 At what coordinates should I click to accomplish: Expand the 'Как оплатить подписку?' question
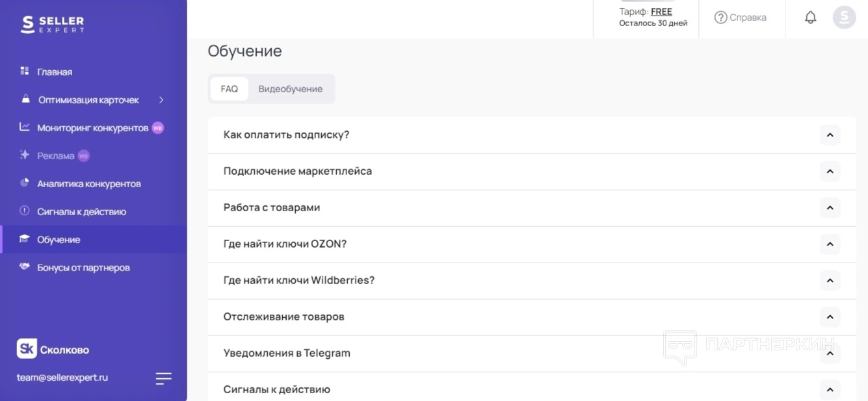pyautogui.click(x=830, y=135)
